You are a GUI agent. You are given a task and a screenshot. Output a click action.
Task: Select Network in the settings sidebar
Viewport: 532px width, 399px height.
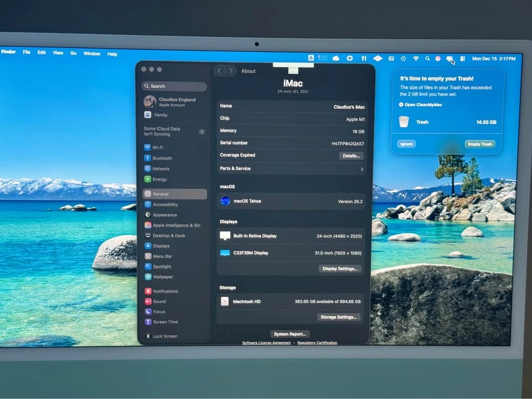[158, 168]
